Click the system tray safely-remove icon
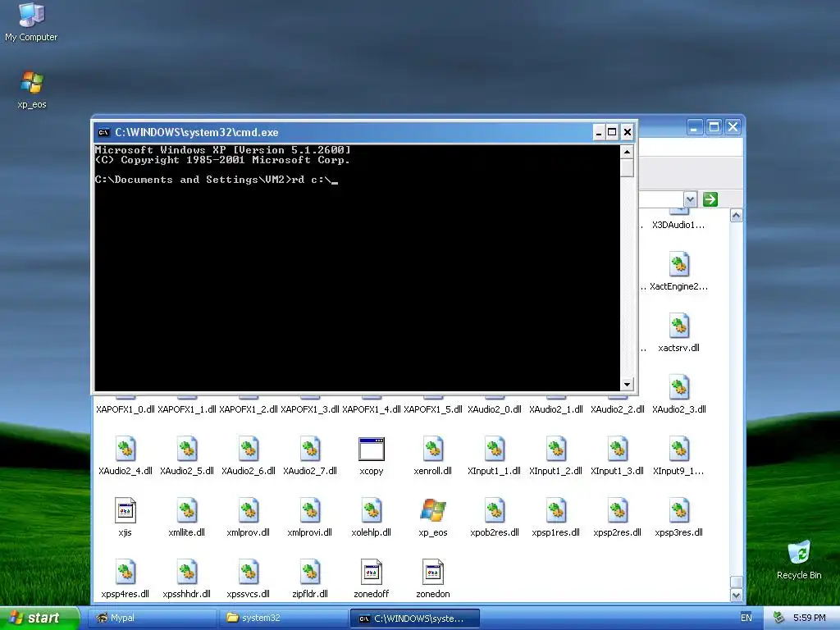The width and height of the screenshot is (840, 630). (778, 618)
